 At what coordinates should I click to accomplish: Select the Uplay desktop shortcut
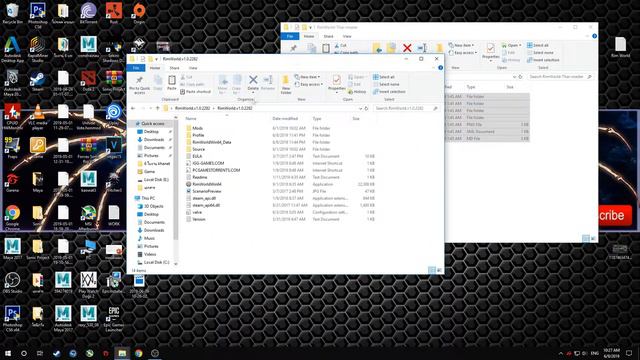[x=114, y=115]
